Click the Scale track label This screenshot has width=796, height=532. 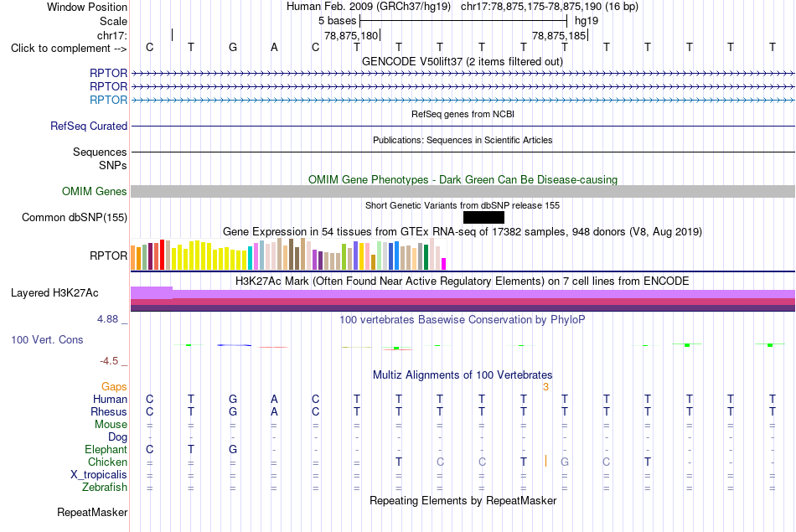click(x=113, y=21)
